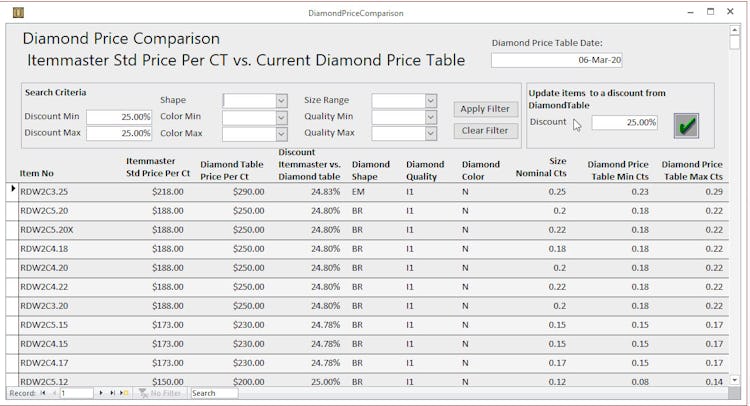Apply Filter to search criteria

(485, 109)
